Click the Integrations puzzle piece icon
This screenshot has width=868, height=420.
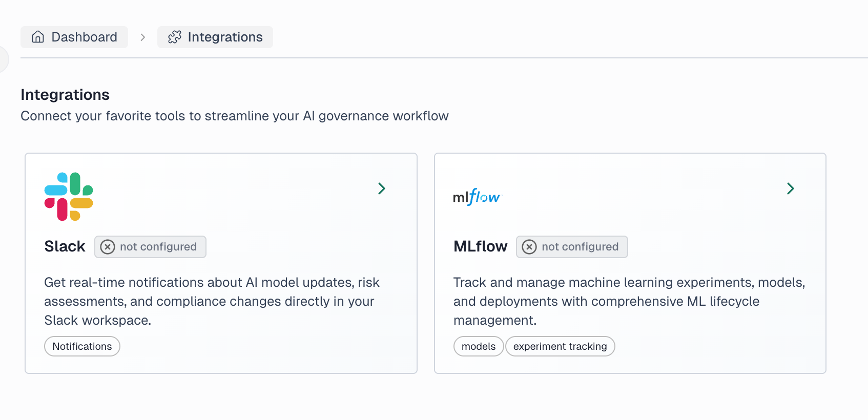point(175,37)
